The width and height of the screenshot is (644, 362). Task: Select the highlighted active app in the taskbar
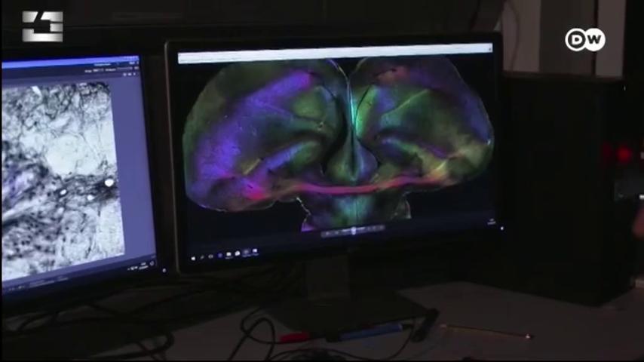click(x=246, y=253)
